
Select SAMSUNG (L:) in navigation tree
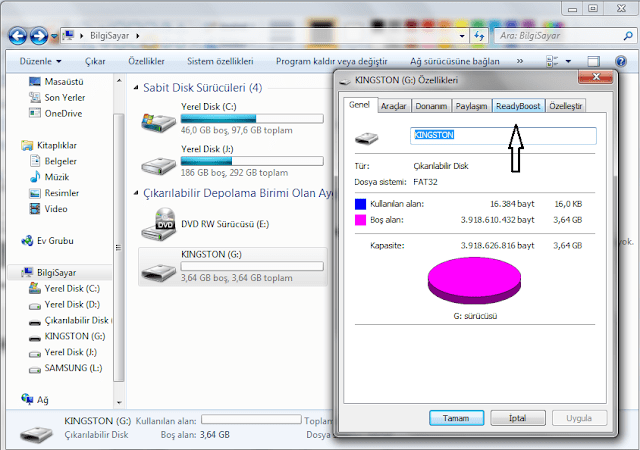tap(66, 368)
